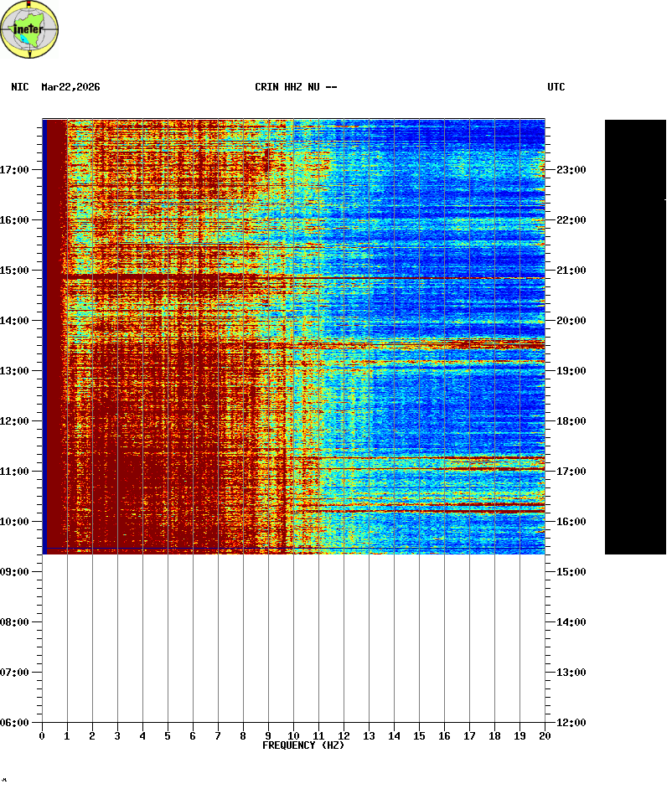
Task: Select the 16:00 UTC time marker
Action: [571, 522]
